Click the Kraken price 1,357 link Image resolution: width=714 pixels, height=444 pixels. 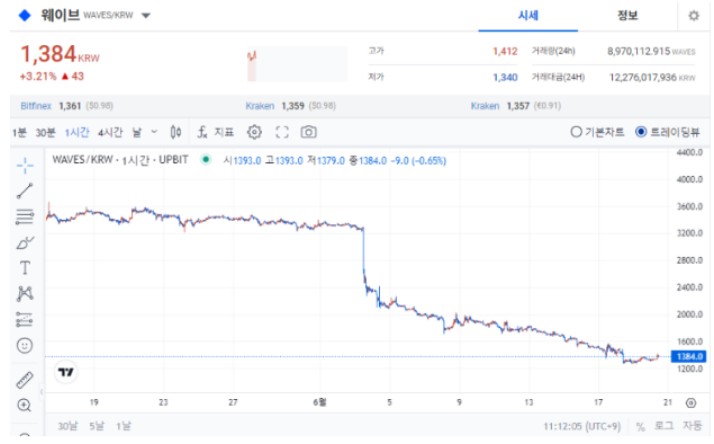click(x=515, y=106)
